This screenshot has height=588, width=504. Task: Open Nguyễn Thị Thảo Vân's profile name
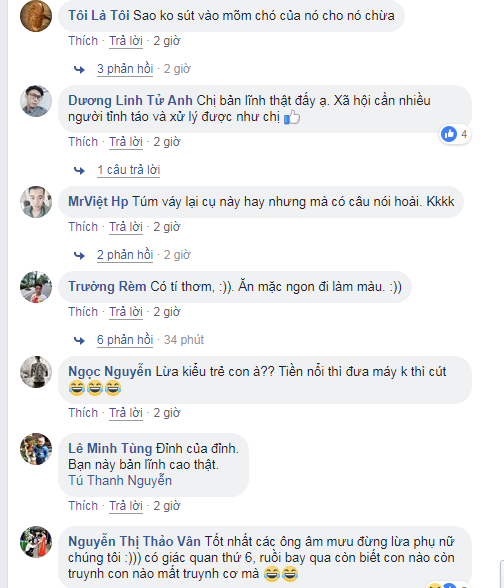point(134,542)
